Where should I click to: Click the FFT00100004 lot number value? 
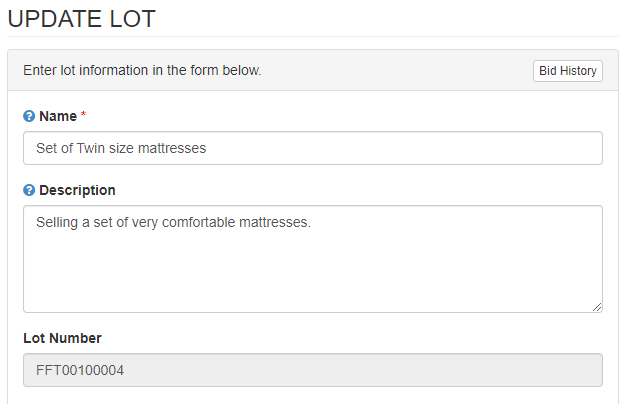80,370
